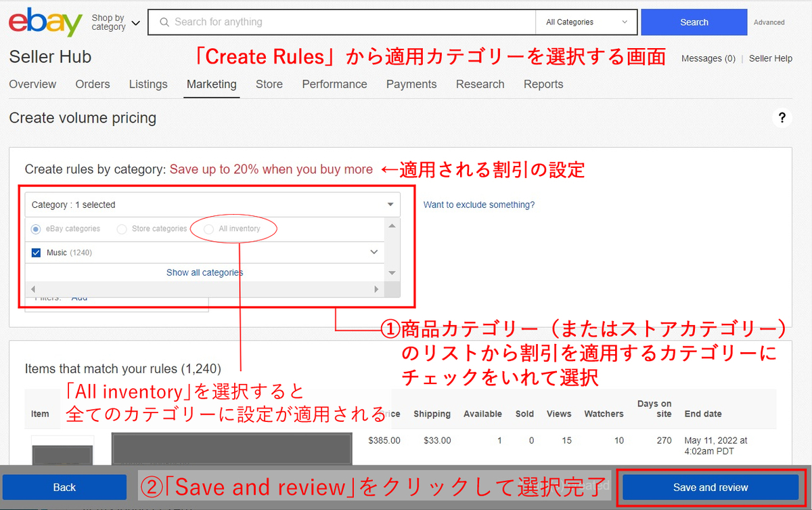Click the category list scroll-down arrow
This screenshot has width=812, height=510.
click(392, 272)
